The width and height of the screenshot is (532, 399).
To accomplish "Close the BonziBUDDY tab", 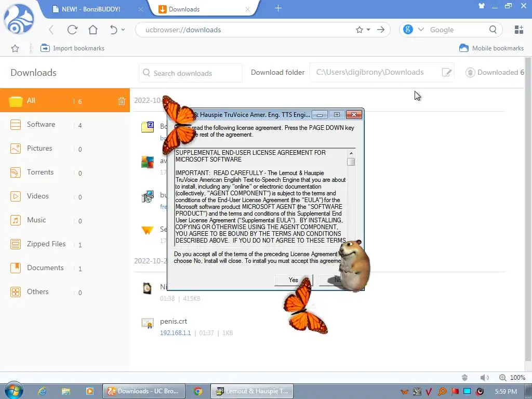I will (141, 9).
